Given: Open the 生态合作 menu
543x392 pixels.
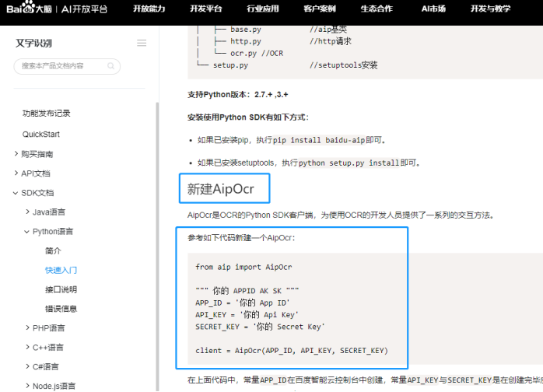Looking at the screenshot, I should [x=376, y=9].
